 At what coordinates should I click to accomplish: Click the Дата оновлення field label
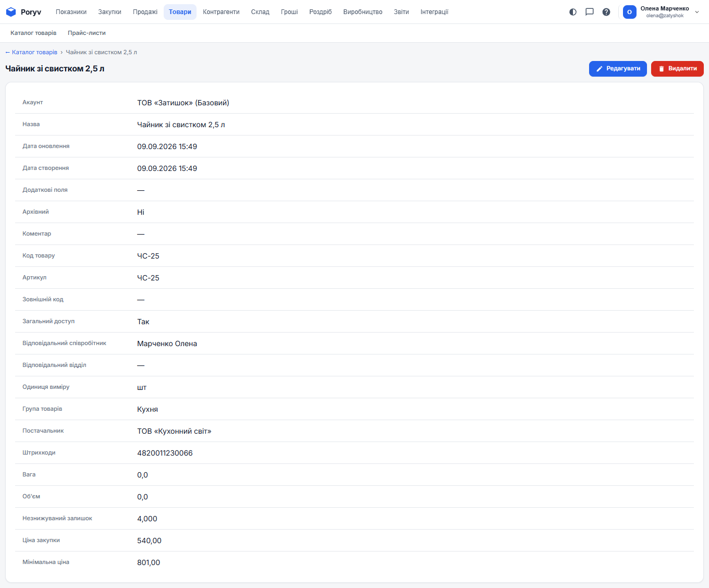[x=46, y=146]
